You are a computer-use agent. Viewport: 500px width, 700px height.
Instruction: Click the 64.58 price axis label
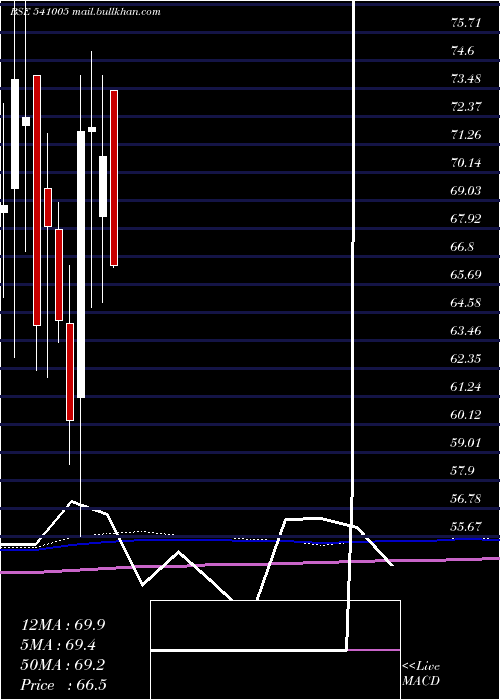(x=466, y=303)
